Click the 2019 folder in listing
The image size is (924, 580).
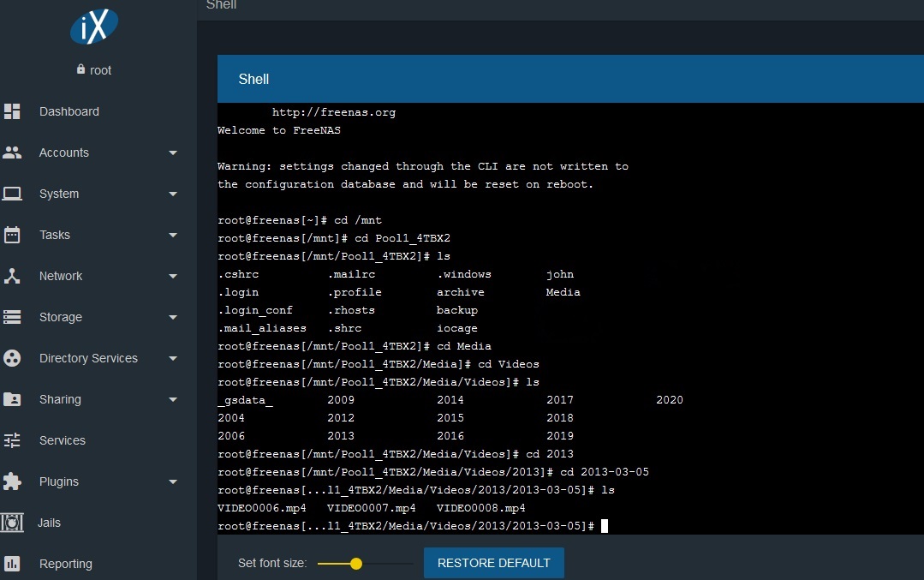560,436
